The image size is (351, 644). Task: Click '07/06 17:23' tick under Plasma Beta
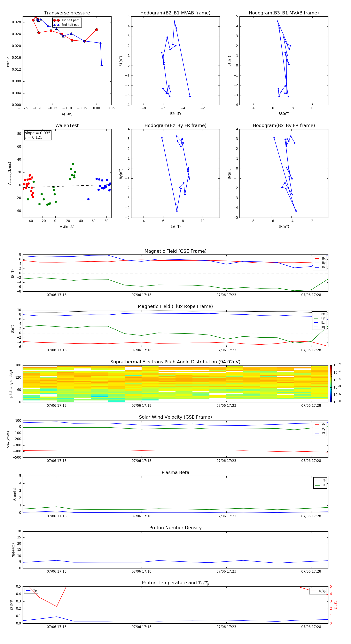click(x=226, y=516)
